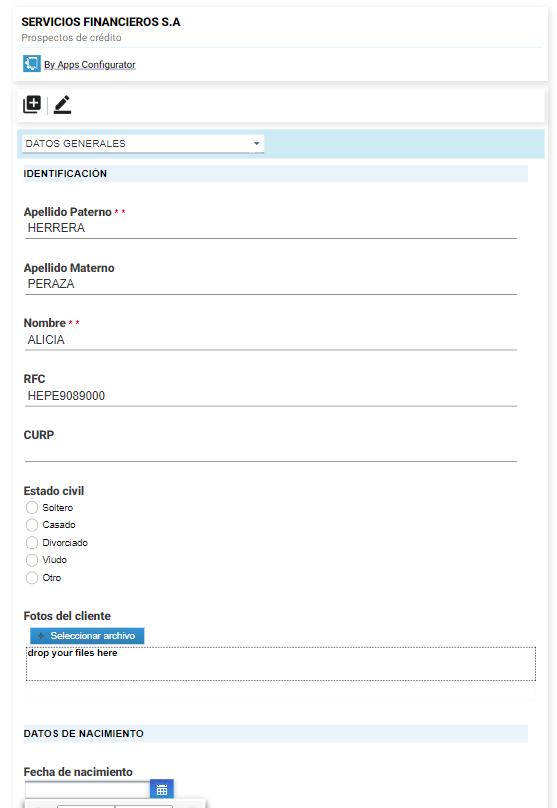The image size is (557, 808).
Task: Open the birth date calendar picker icon
Action: (162, 789)
